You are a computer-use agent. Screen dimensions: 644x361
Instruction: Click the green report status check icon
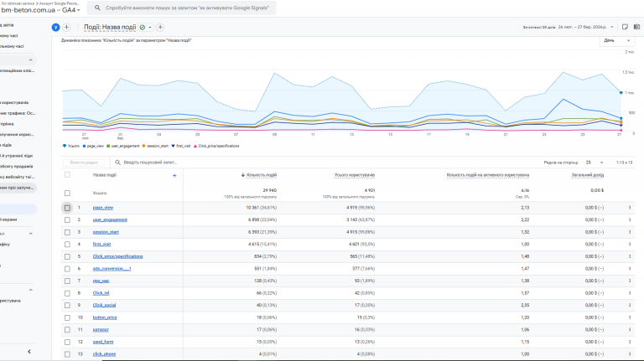(x=143, y=27)
